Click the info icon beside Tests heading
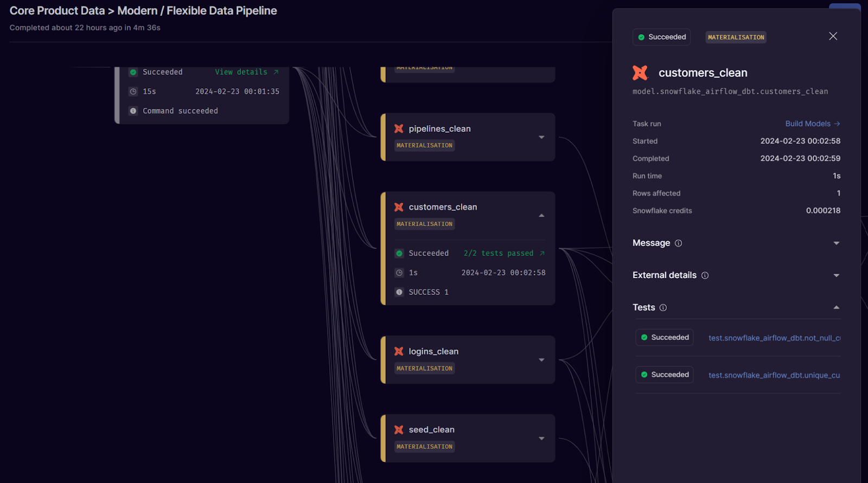 coord(663,308)
